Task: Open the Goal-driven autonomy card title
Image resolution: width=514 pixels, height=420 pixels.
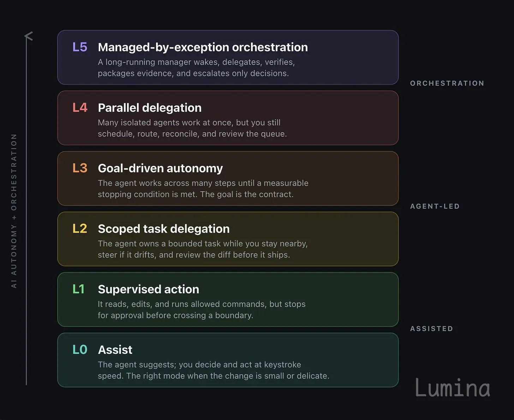Action: coord(160,168)
